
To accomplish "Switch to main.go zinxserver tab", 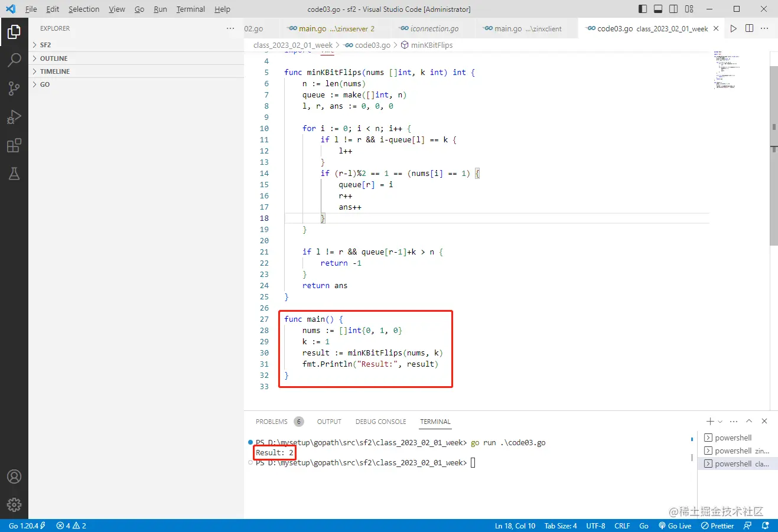I will pos(336,28).
